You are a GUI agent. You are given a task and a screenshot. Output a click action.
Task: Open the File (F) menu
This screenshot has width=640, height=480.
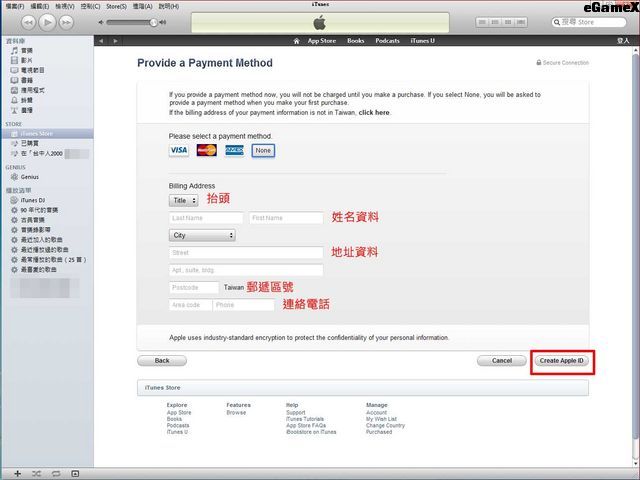pyautogui.click(x=15, y=7)
